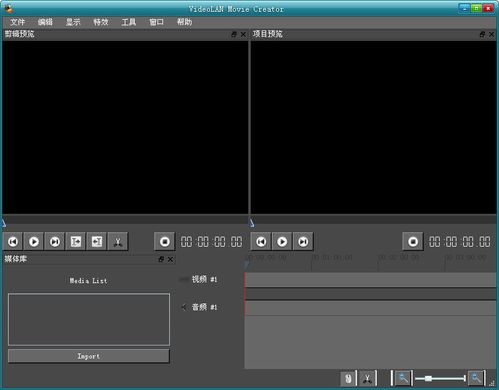Image resolution: width=499 pixels, height=390 pixels.
Task: Open the 文件 menu
Action: click(17, 22)
